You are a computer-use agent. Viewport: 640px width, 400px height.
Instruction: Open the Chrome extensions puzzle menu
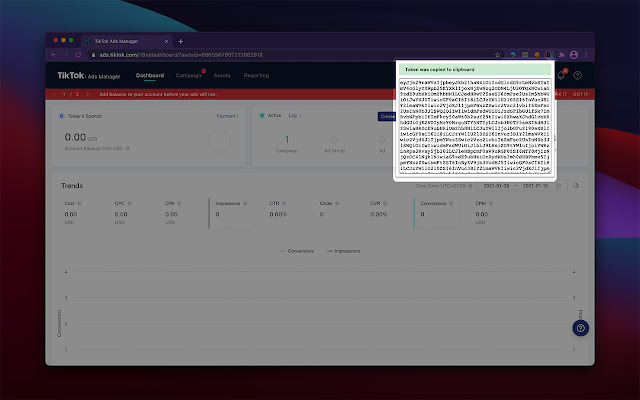click(562, 55)
